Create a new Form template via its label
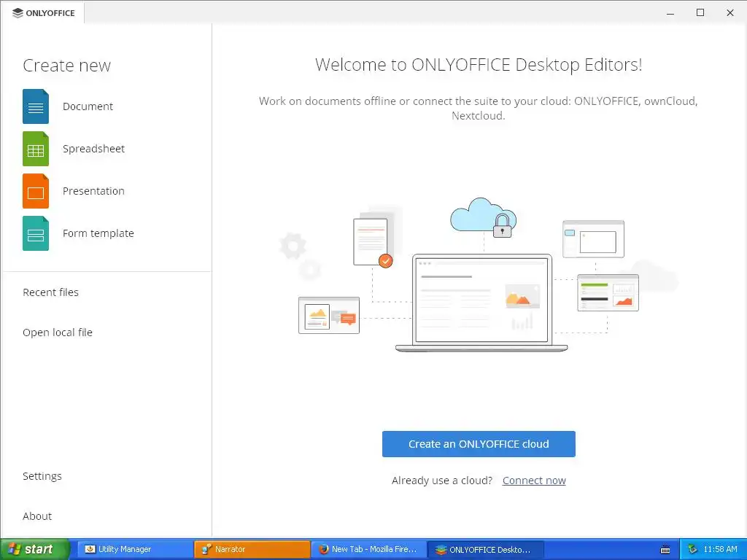The height and width of the screenshot is (560, 747). point(98,233)
